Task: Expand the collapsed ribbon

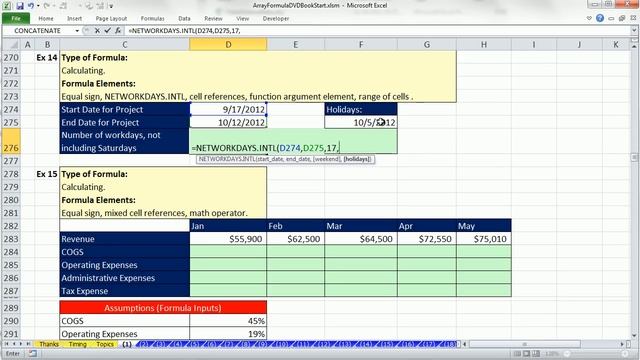Action: (589, 18)
